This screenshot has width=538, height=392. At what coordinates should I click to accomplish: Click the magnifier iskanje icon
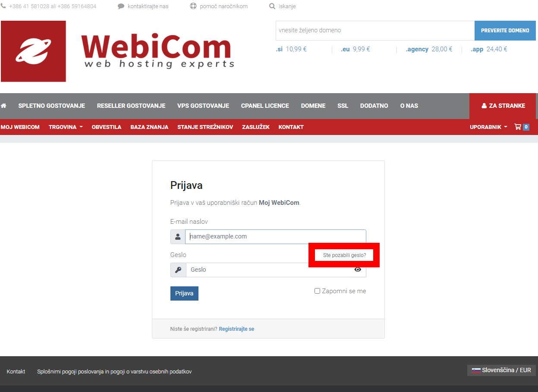[x=272, y=6]
